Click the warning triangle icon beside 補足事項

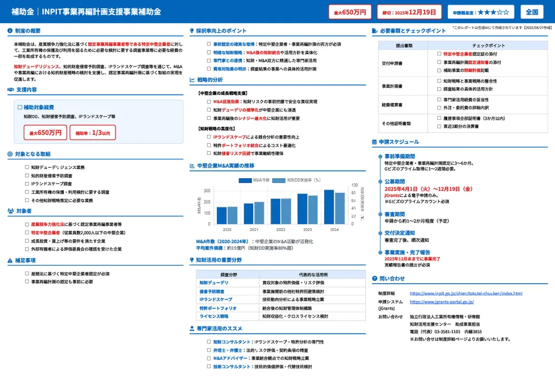coord(10,260)
